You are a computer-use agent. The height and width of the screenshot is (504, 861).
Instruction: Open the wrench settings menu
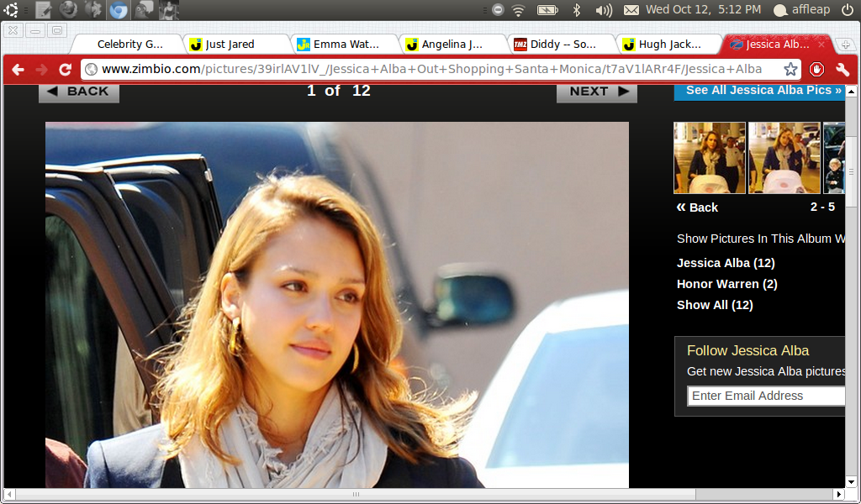tap(843, 70)
